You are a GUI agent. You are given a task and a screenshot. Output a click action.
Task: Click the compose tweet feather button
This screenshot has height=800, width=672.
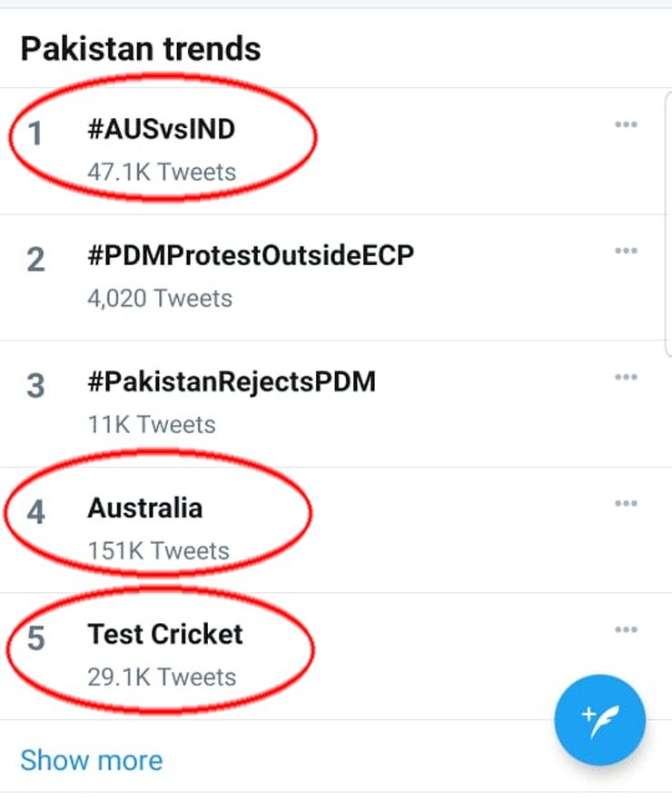599,721
